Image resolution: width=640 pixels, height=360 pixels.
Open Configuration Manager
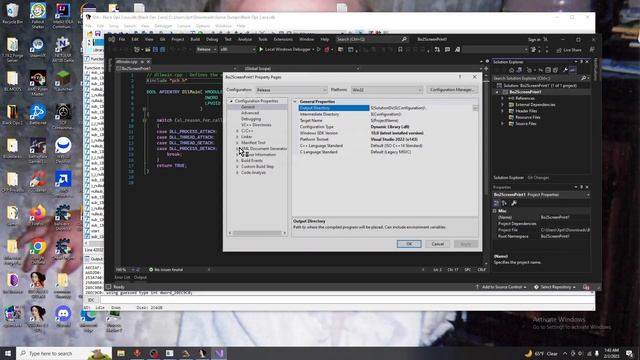pyautogui.click(x=452, y=89)
